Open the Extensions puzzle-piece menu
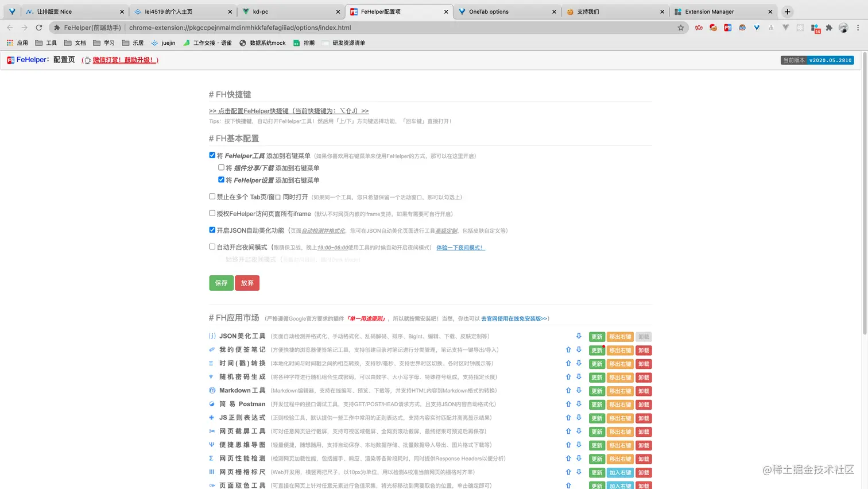 829,28
